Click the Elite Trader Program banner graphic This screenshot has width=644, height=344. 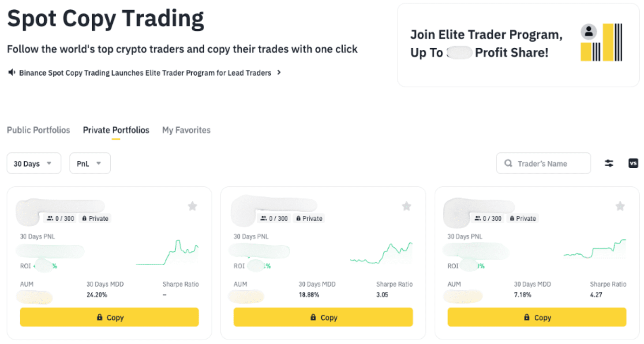pyautogui.click(x=601, y=42)
